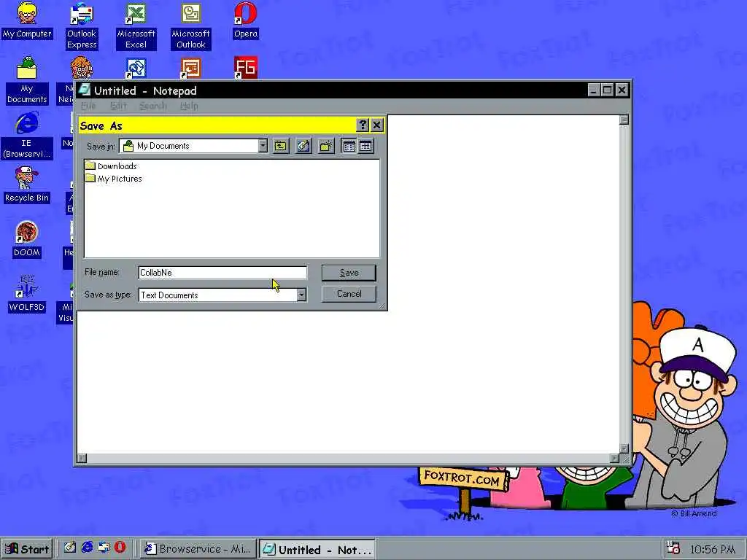747x560 pixels.
Task: Click the 10:56 PM taskbar clock
Action: pyautogui.click(x=713, y=549)
